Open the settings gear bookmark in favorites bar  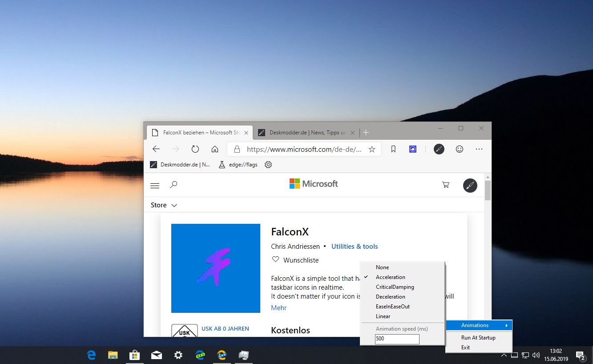click(268, 165)
